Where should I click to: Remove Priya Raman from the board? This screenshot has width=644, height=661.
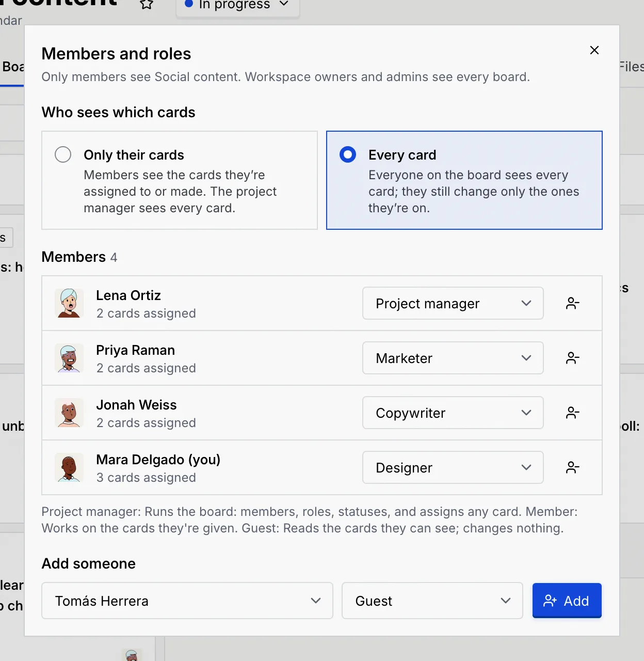[573, 358]
